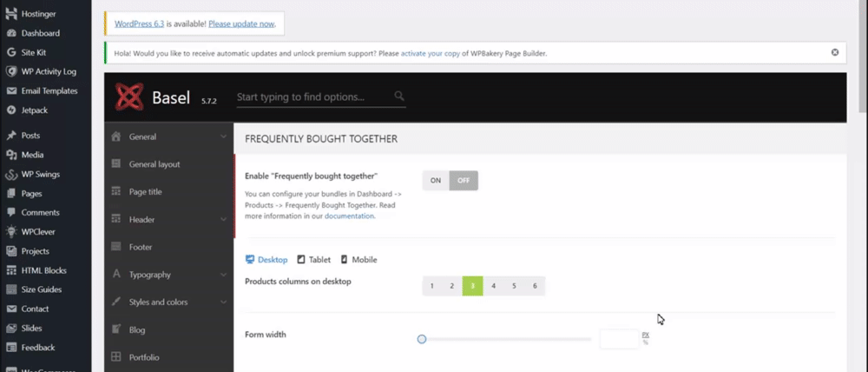Click the Please update now link
Viewport: 868px width, 372px height.
click(x=241, y=23)
